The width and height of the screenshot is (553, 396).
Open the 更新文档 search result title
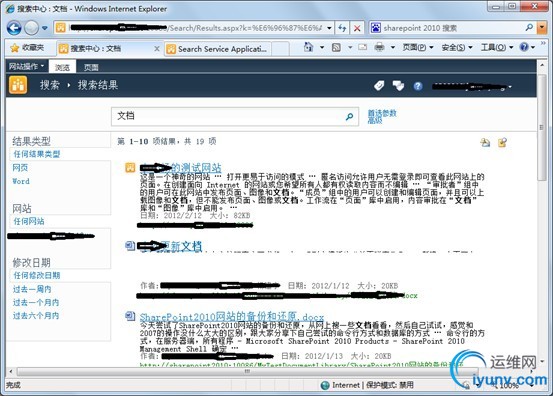(x=171, y=246)
